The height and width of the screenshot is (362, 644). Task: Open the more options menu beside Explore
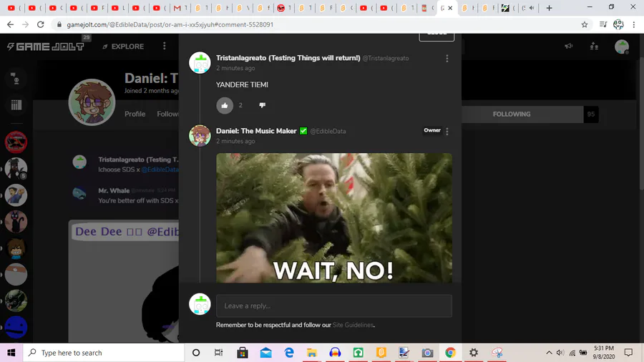point(165,46)
